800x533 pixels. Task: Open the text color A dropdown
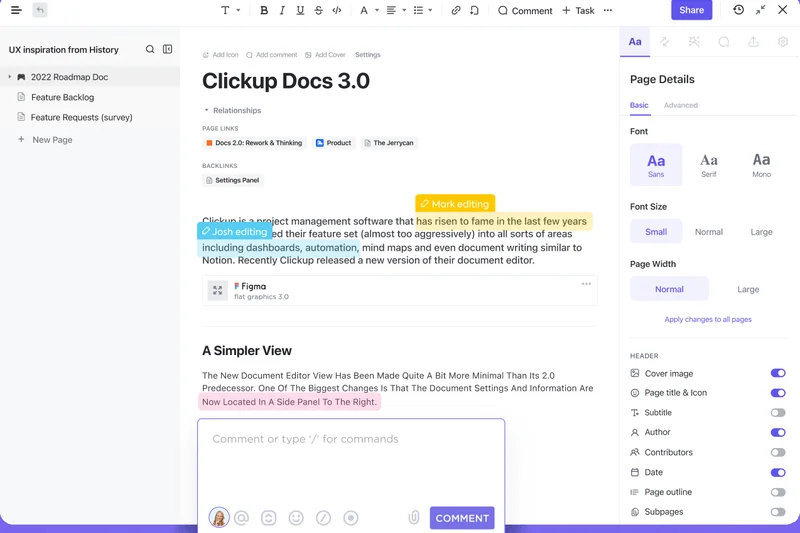pos(369,10)
